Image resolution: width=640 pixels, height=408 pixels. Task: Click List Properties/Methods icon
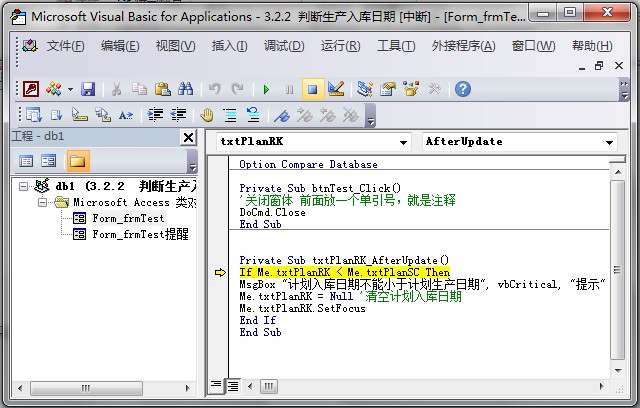33,115
